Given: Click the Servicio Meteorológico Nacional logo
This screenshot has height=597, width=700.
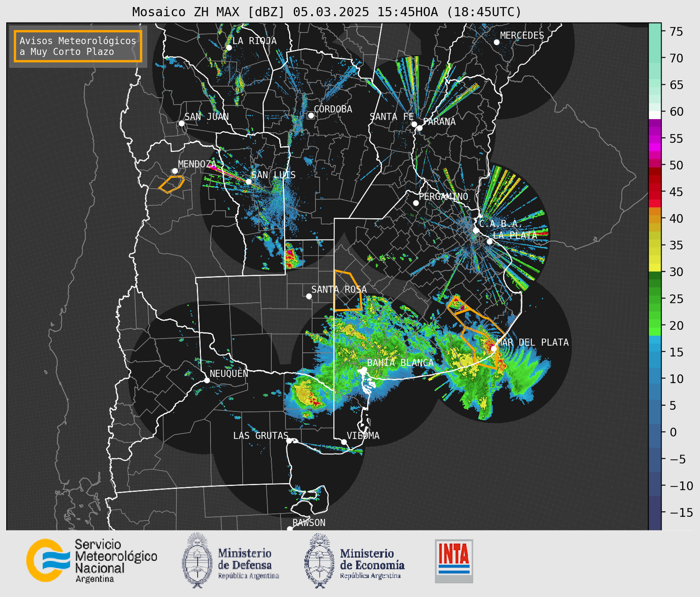Looking at the screenshot, I should (92, 560).
